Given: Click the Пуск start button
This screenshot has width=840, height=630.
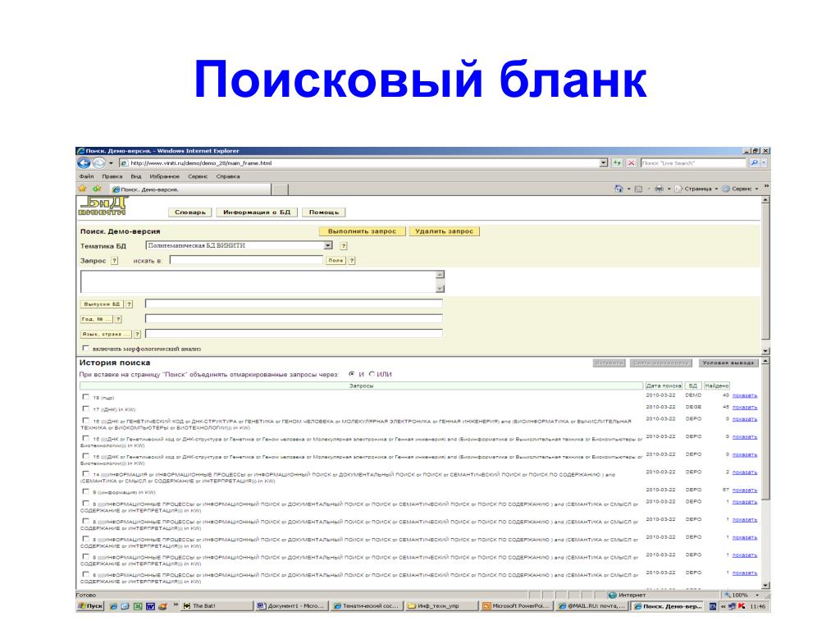Looking at the screenshot, I should tap(90, 606).
